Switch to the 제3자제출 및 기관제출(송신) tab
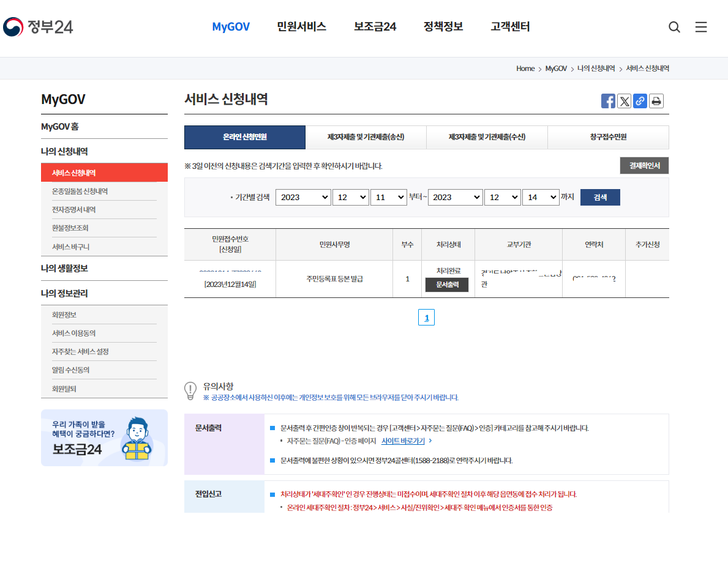Screen dimensions: 728x577 pyautogui.click(x=366, y=137)
